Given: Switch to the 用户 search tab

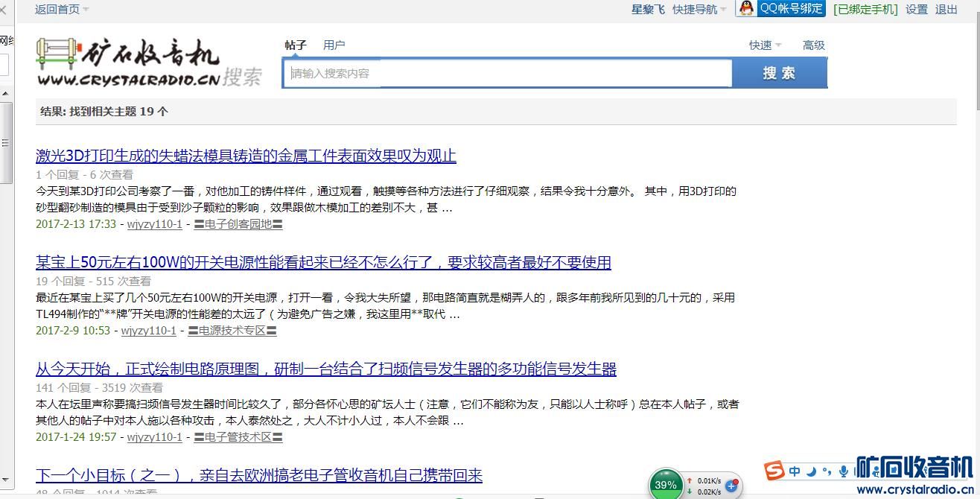Looking at the screenshot, I should [334, 45].
